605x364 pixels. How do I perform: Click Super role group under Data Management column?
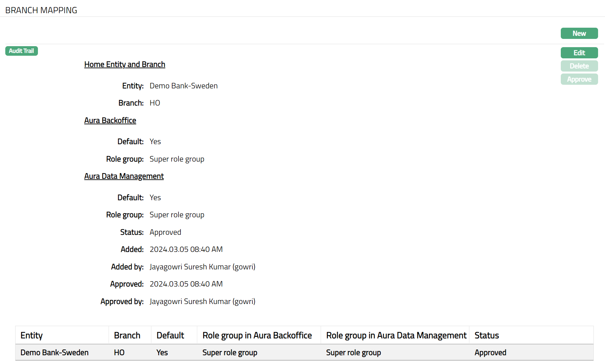(353, 352)
